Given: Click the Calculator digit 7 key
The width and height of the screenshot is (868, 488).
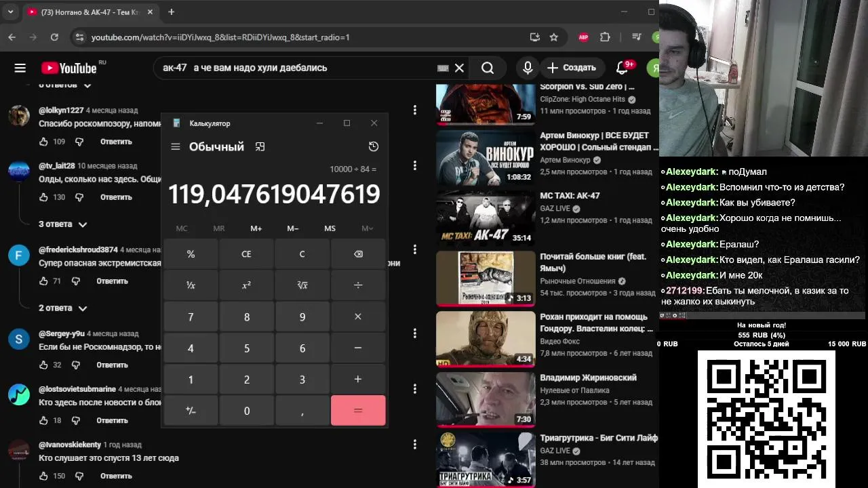Looking at the screenshot, I should point(191,317).
